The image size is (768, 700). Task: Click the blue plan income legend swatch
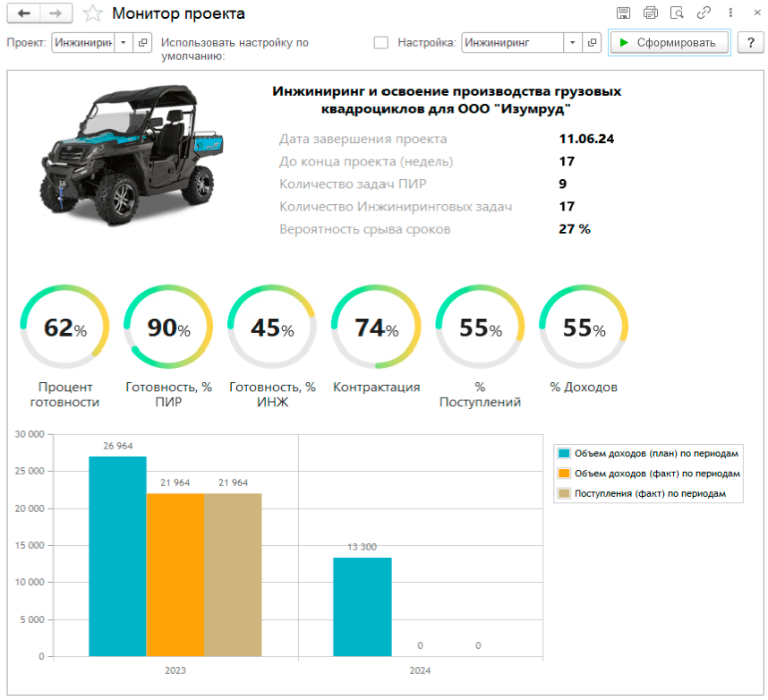click(x=564, y=453)
